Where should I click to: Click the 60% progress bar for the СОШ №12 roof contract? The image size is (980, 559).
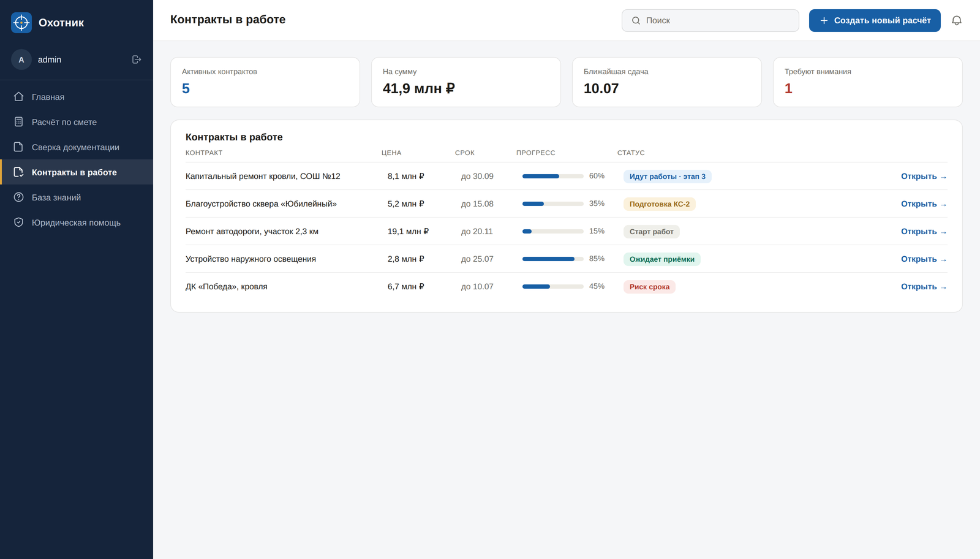pyautogui.click(x=553, y=176)
